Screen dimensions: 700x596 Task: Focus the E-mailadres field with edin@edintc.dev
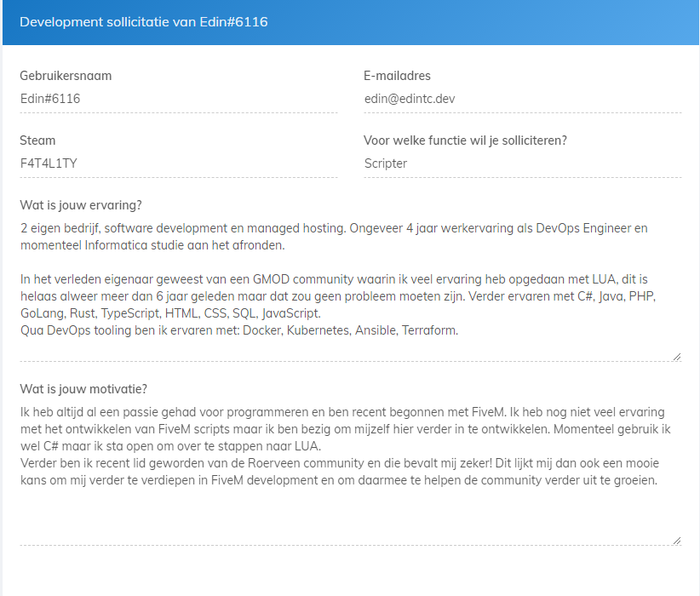click(522, 99)
